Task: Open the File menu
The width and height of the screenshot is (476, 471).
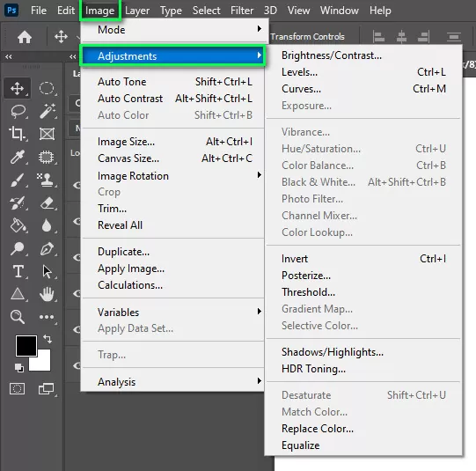Action: coord(39,11)
